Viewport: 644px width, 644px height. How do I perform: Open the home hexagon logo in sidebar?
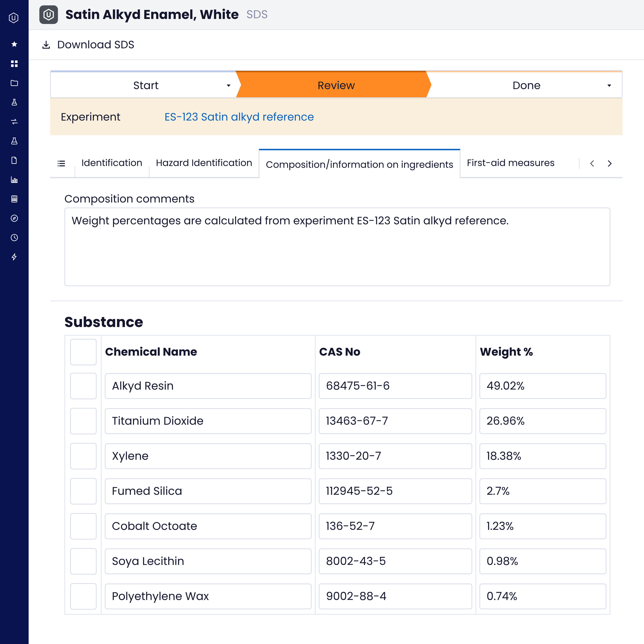(x=14, y=18)
